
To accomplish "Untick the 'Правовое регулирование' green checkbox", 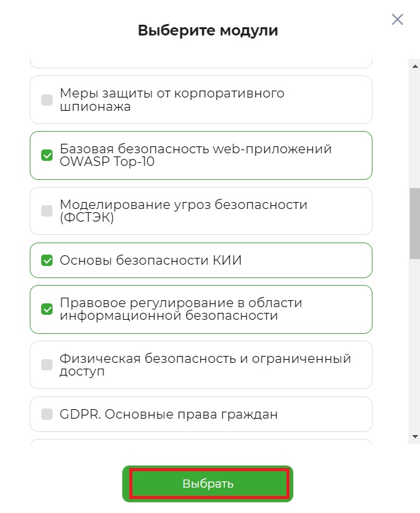I will (x=47, y=309).
